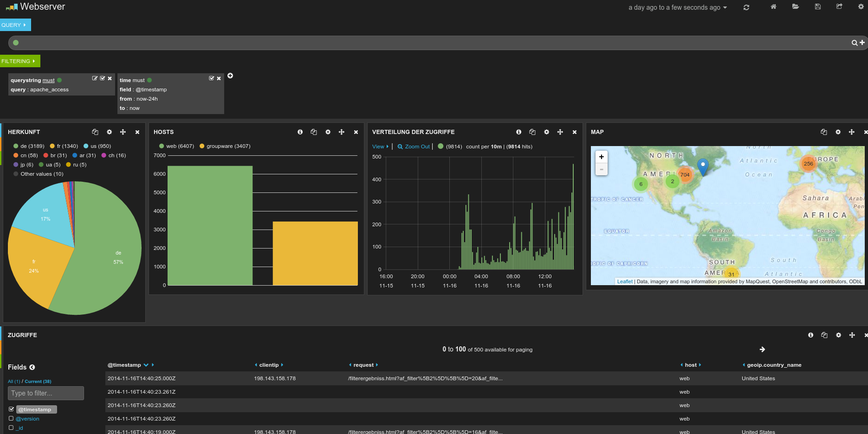Image resolution: width=868 pixels, height=434 pixels.
Task: Click the fr (1340) color dot
Action: click(x=52, y=146)
